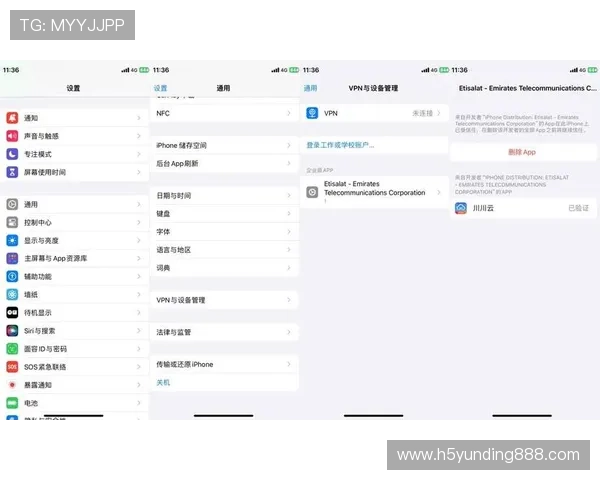Open 控制中心 settings row
Viewport: 600px width, 480px height.
pyautogui.click(x=74, y=222)
